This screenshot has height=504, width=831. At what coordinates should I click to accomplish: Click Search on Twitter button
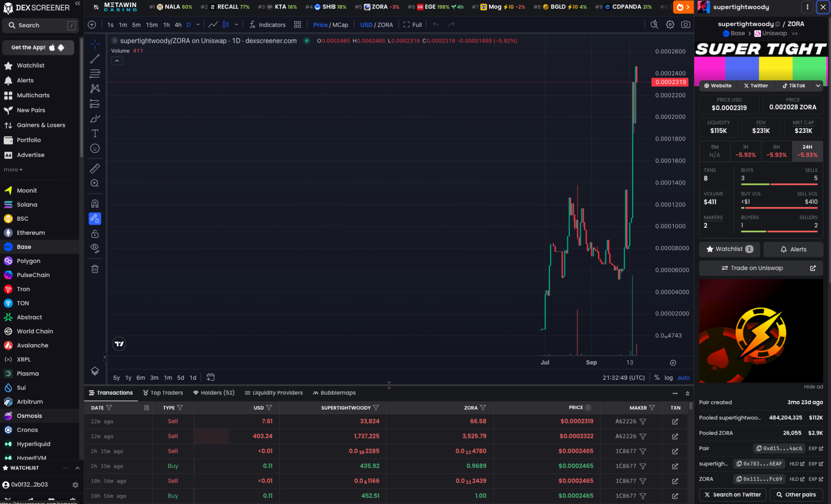point(733,494)
